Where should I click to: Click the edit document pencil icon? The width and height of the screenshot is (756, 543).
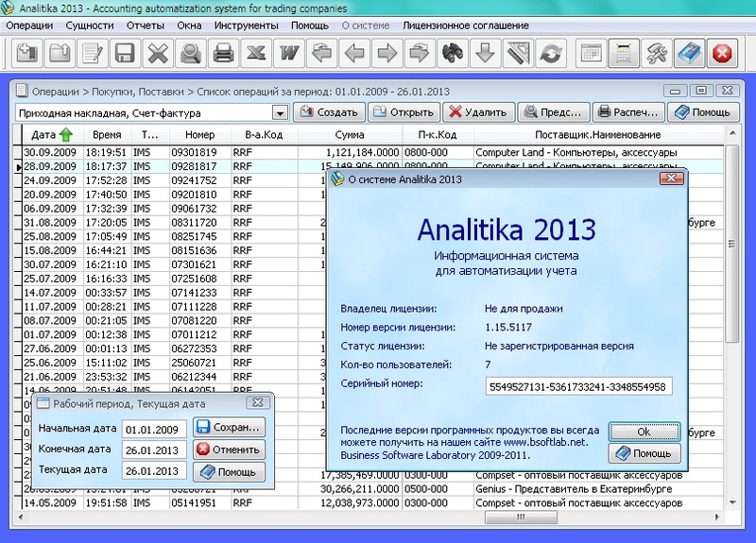[93, 53]
